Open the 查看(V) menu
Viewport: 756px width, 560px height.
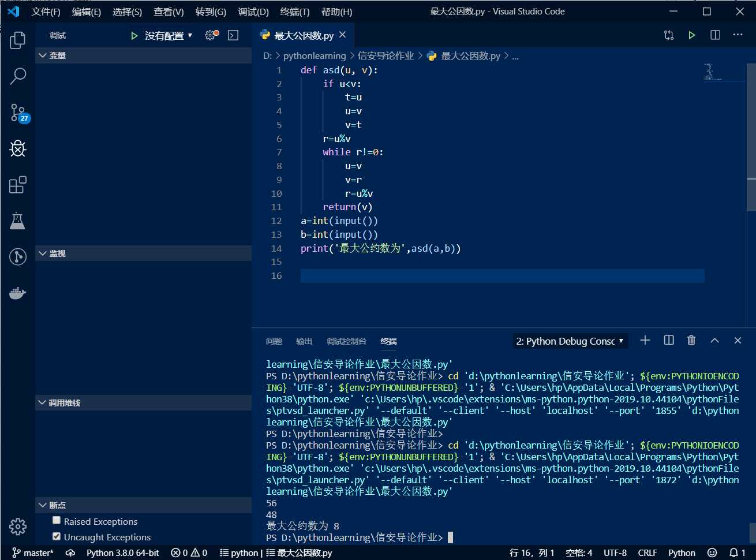[x=169, y=12]
